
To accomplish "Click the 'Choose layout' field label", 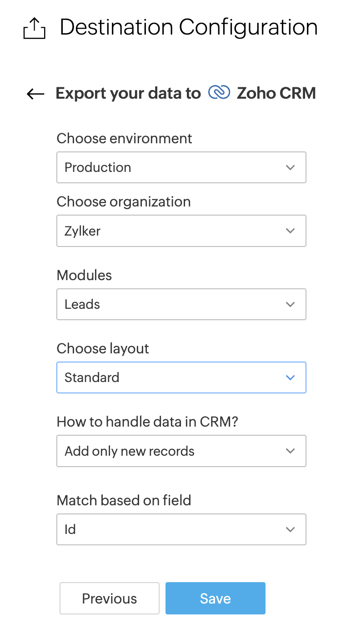I will click(103, 349).
